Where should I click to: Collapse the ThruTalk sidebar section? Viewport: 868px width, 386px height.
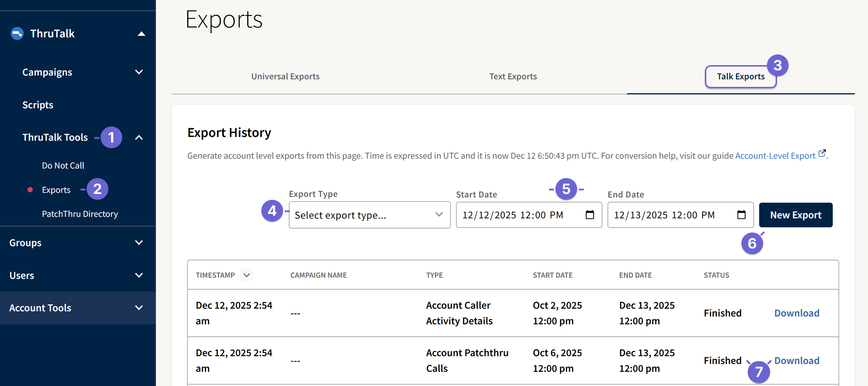click(x=141, y=33)
